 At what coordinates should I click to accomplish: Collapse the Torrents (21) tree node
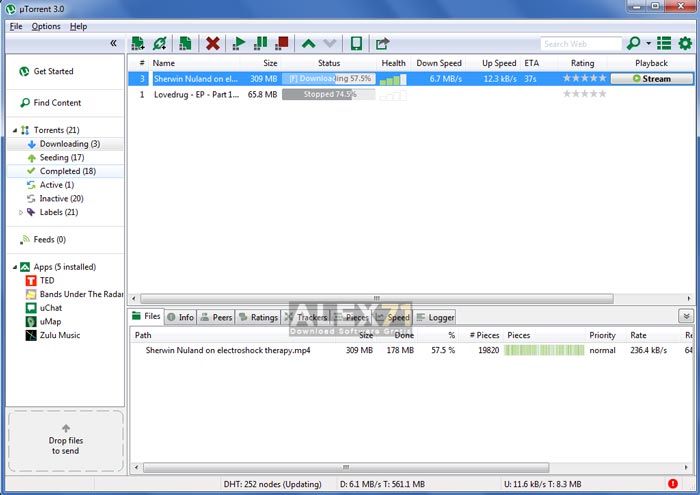click(15, 130)
